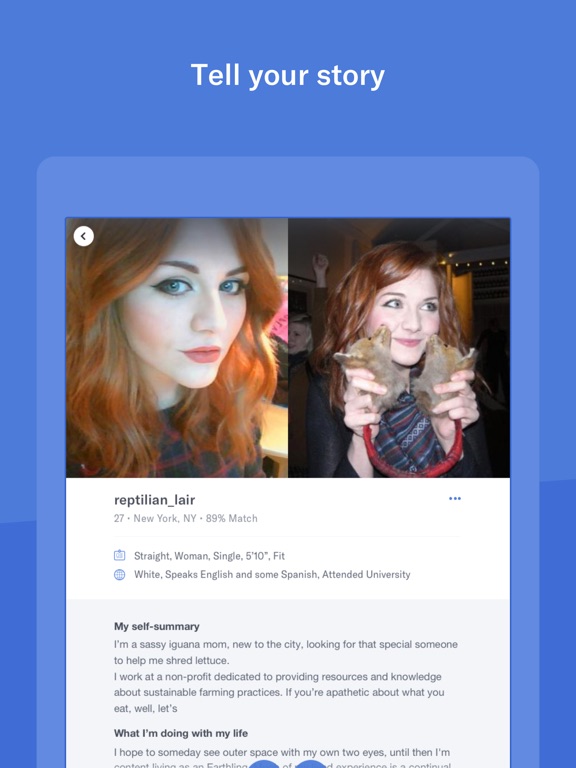This screenshot has height=768, width=576.
Task: Tap the ID card basics icon
Action: [120, 555]
